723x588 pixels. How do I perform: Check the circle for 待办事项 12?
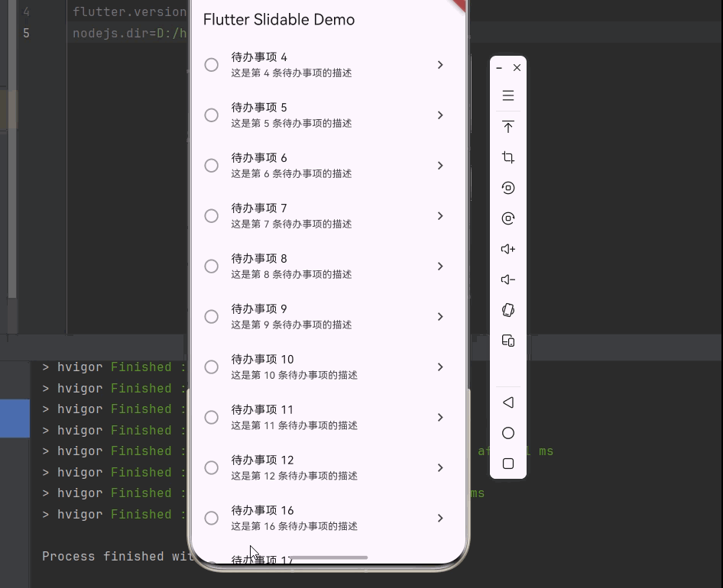(x=211, y=467)
